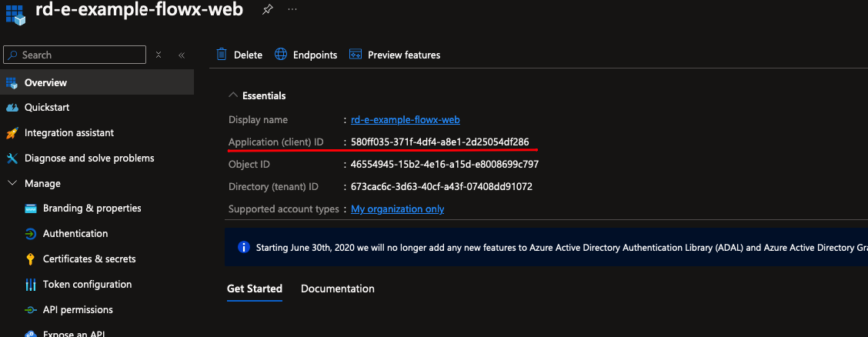Click the app registration icon beside the title
The width and height of the screenshot is (868, 337).
16,14
